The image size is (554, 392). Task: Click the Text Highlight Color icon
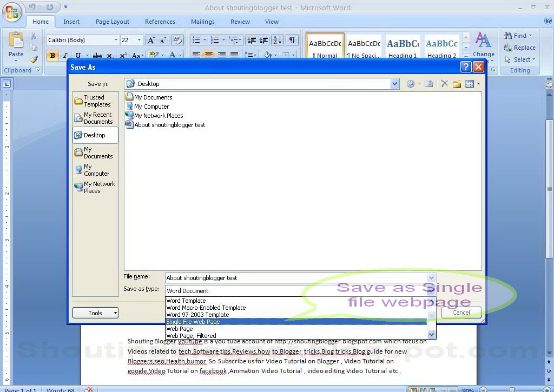pyautogui.click(x=153, y=55)
